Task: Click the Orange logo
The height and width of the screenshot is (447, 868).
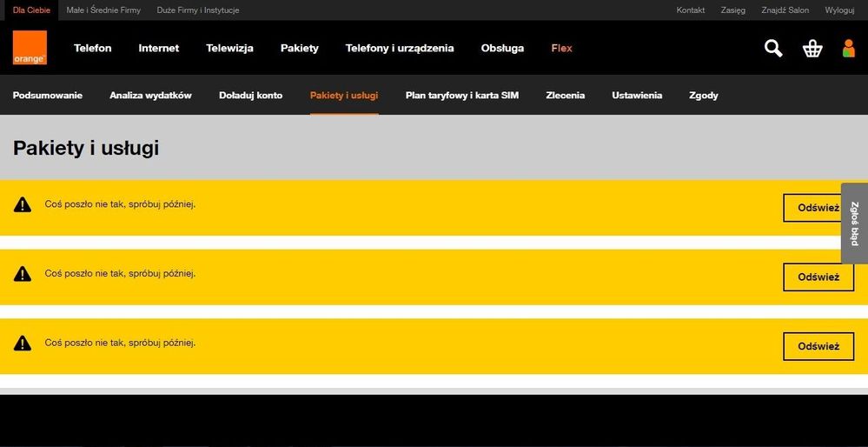Action: pos(30,48)
